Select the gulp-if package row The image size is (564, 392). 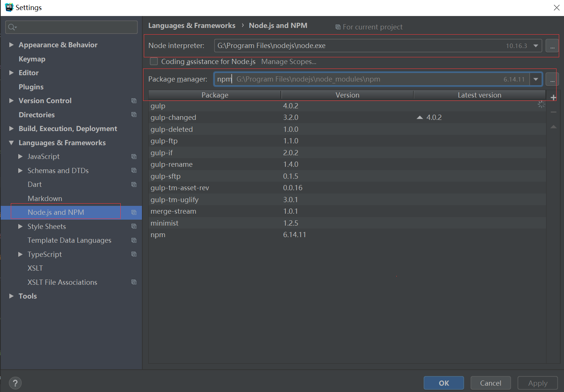pyautogui.click(x=347, y=153)
